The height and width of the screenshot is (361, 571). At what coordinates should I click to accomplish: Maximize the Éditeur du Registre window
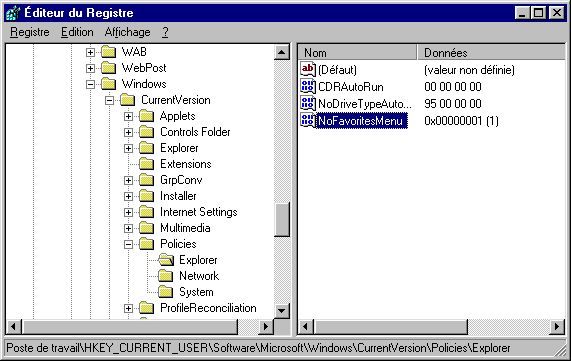pos(539,13)
